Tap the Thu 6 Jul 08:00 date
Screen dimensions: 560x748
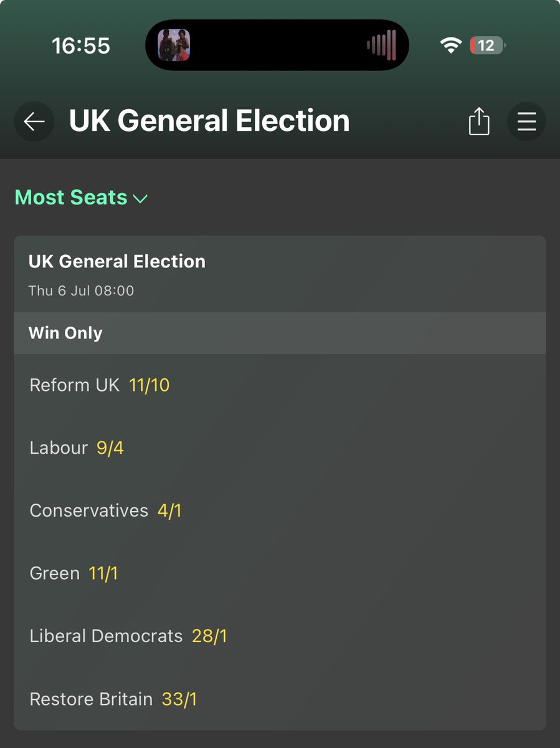pos(81,290)
